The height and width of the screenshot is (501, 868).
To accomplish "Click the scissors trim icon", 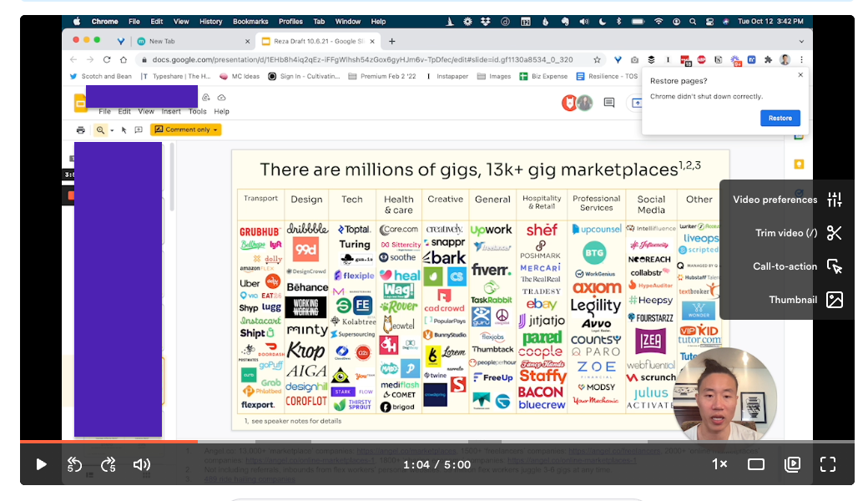I will 835,233.
